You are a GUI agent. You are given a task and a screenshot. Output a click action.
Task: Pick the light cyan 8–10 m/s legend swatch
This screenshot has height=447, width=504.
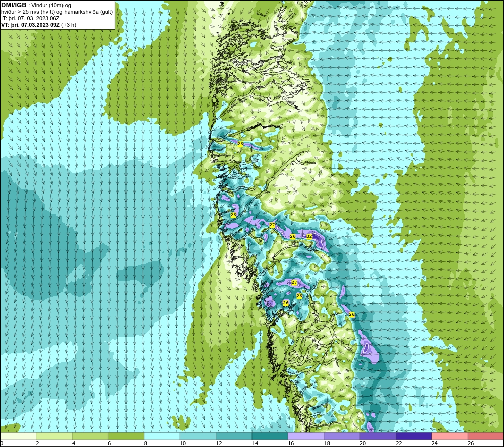point(162,436)
